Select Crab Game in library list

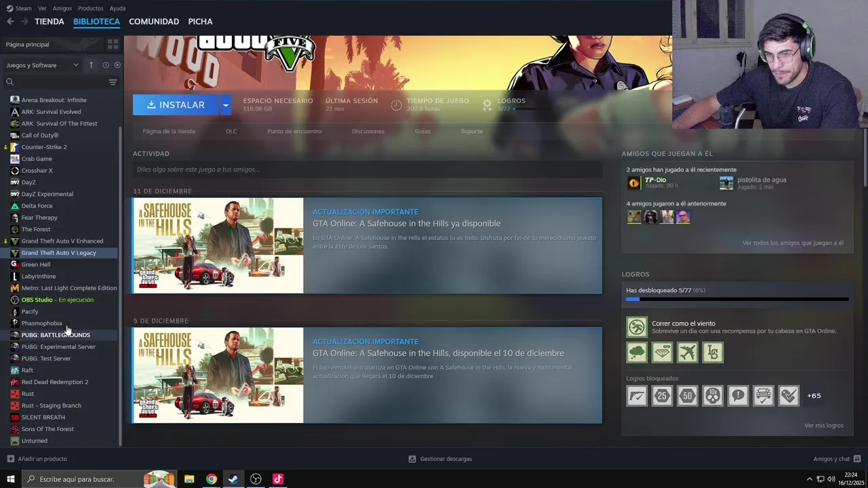point(37,159)
